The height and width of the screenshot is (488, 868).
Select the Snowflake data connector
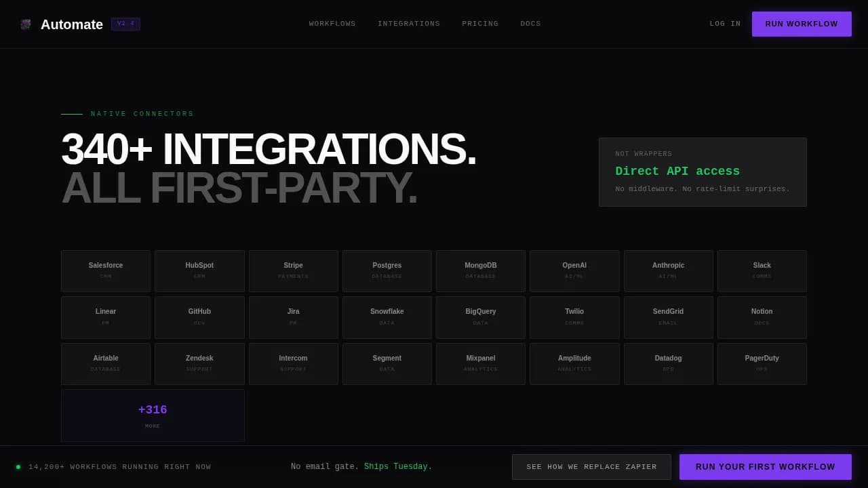[x=387, y=317]
